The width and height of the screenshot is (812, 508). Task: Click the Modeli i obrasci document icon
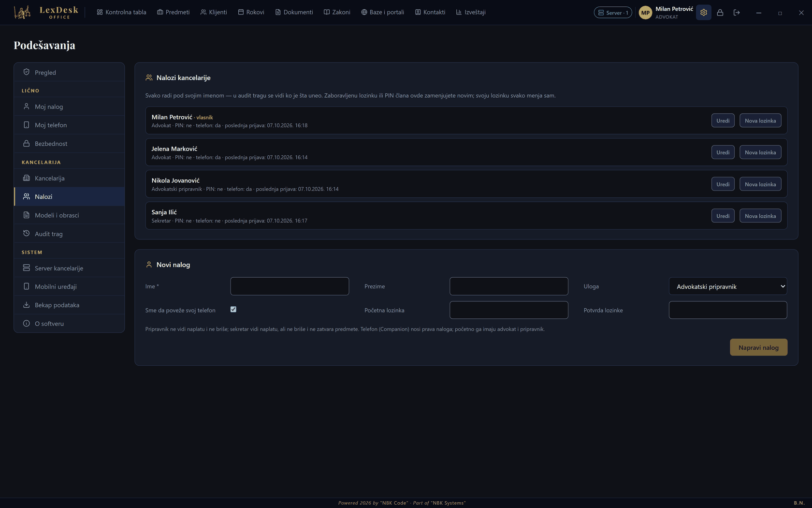[x=27, y=215]
